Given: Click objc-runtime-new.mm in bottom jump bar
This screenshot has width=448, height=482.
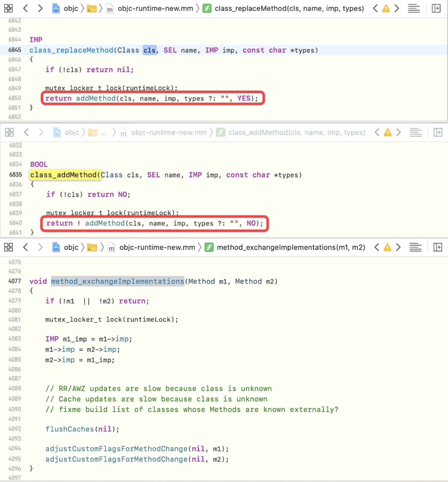Looking at the screenshot, I should click(157, 247).
